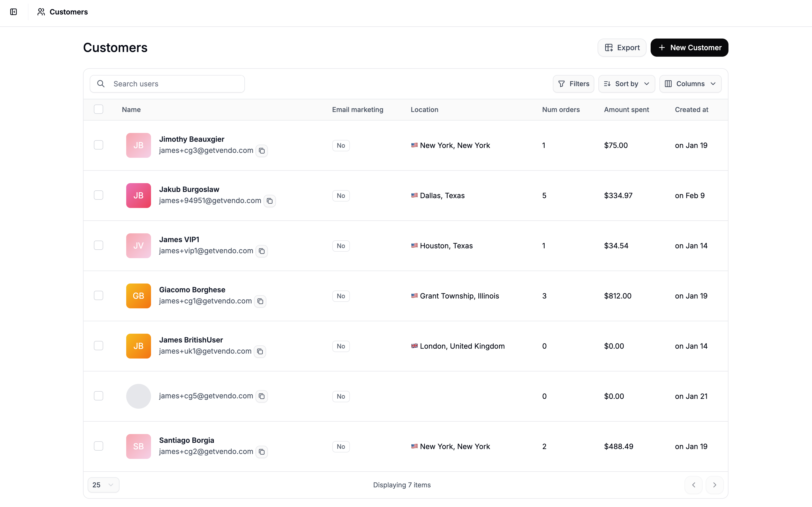Go to the previous page of customers
812x507 pixels.
point(693,484)
